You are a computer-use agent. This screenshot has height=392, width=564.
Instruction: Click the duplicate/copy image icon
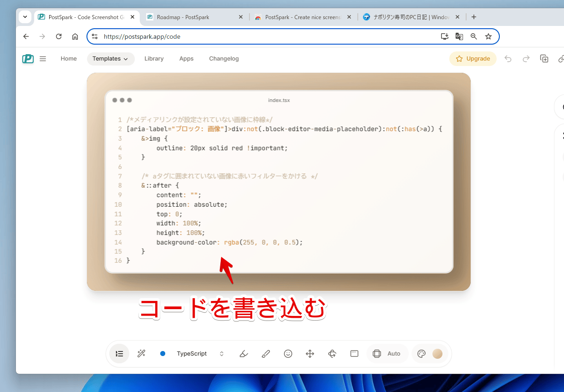point(544,59)
